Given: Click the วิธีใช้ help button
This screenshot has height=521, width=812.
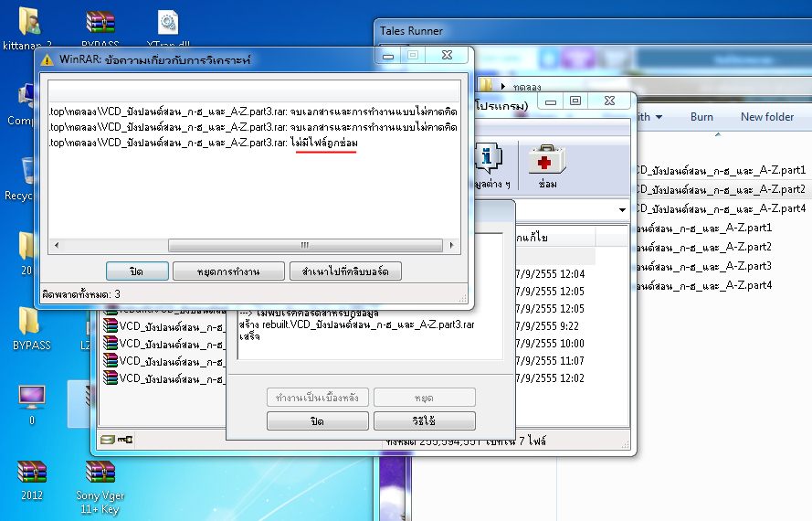Looking at the screenshot, I should click(x=424, y=421).
